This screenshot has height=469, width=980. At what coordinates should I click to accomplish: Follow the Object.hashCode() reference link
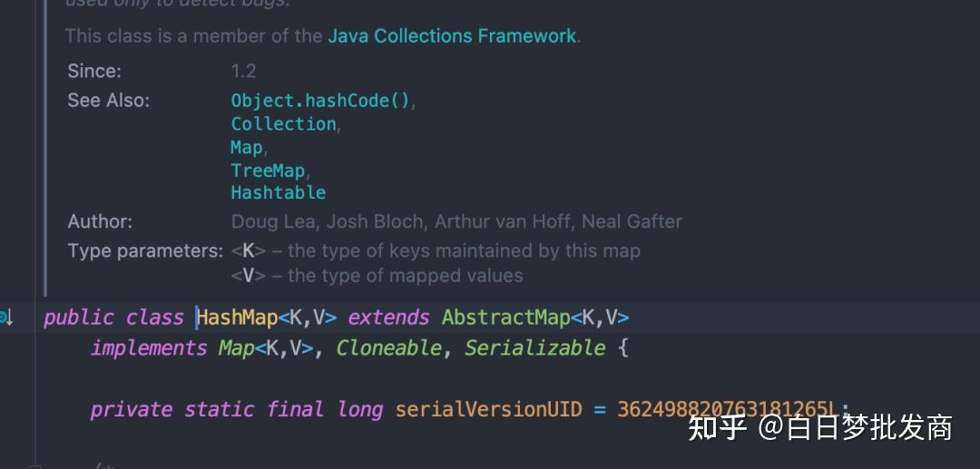[x=320, y=101]
